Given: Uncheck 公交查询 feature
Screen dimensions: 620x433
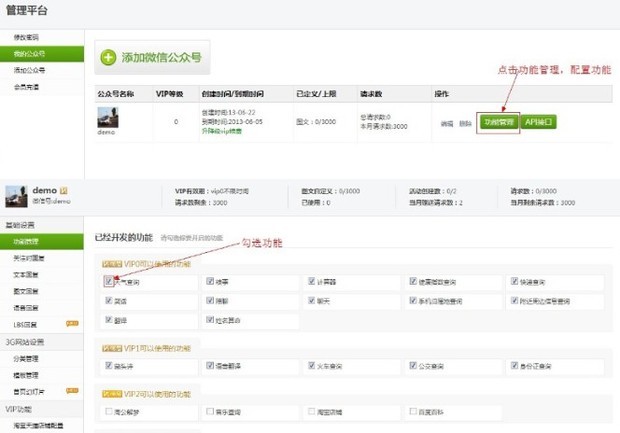Looking at the screenshot, I should tap(413, 365).
